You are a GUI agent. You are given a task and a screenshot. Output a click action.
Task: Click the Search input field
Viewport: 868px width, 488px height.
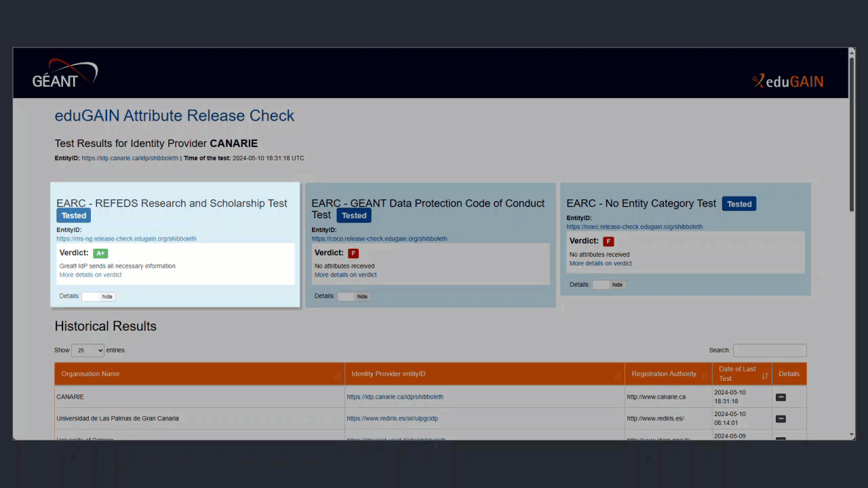tap(770, 350)
